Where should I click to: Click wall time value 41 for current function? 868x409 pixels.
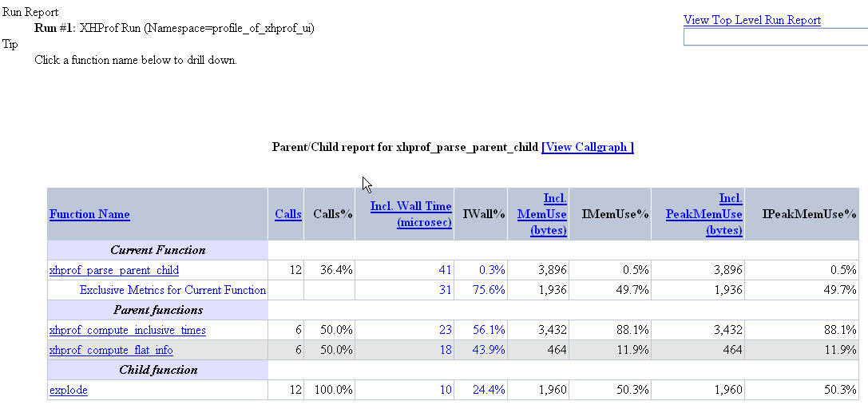pos(445,270)
